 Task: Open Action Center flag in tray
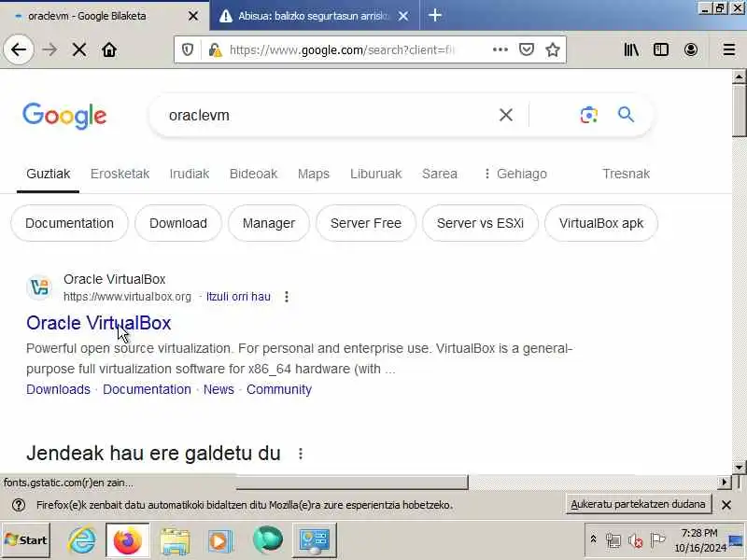[x=657, y=540]
